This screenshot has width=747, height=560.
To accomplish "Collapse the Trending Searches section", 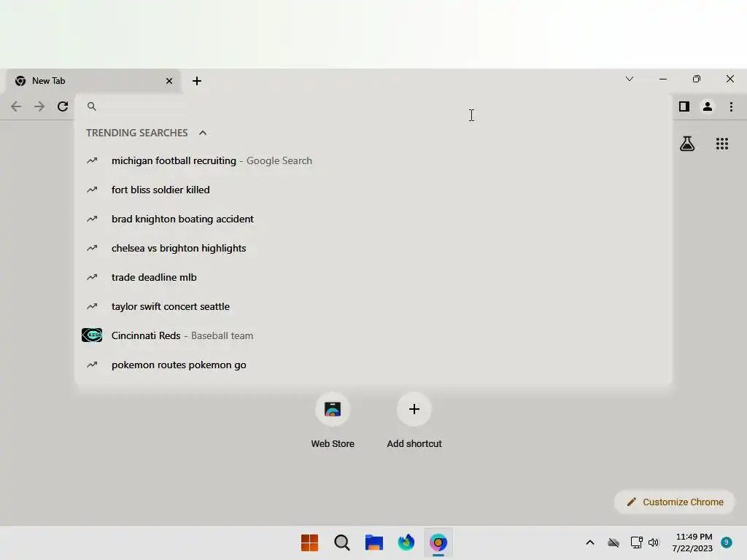I will pyautogui.click(x=203, y=133).
